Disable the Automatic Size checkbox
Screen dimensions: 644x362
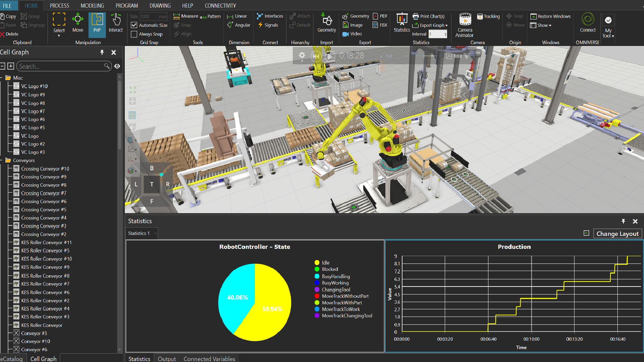[134, 25]
